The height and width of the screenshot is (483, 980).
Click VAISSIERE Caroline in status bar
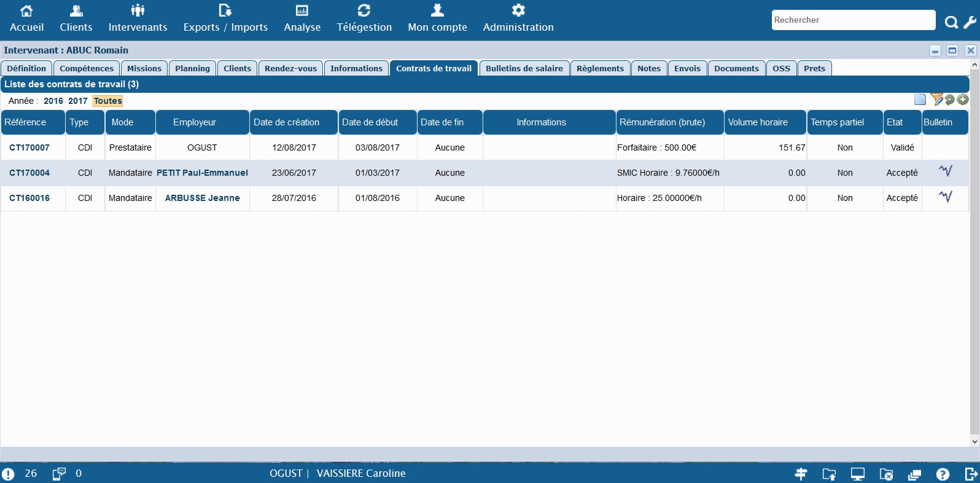coord(361,473)
